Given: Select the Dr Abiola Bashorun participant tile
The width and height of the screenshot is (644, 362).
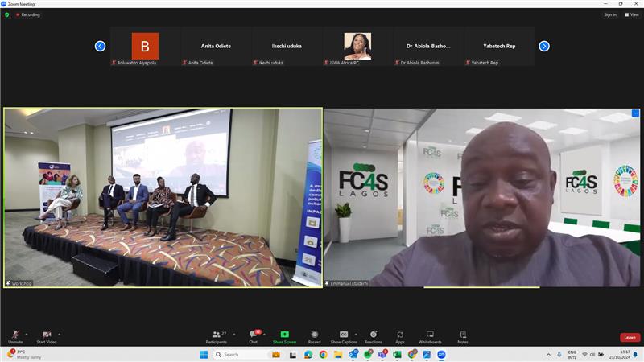Looking at the screenshot, I should click(428, 47).
